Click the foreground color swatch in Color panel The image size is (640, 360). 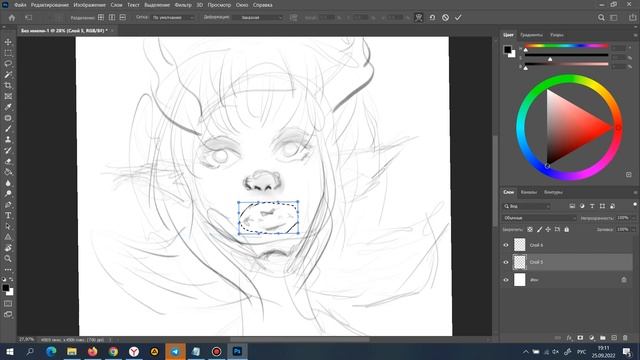[507, 50]
